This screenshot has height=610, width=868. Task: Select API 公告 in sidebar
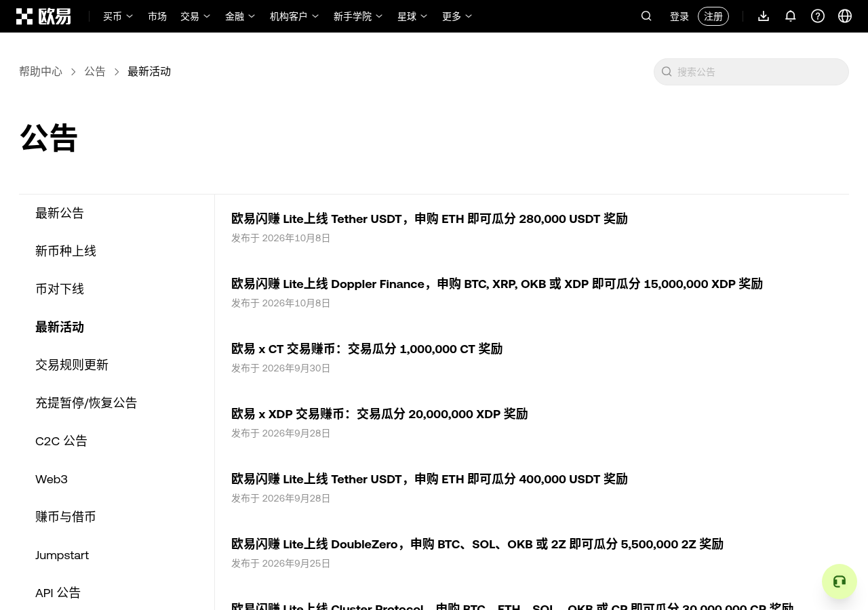(58, 592)
